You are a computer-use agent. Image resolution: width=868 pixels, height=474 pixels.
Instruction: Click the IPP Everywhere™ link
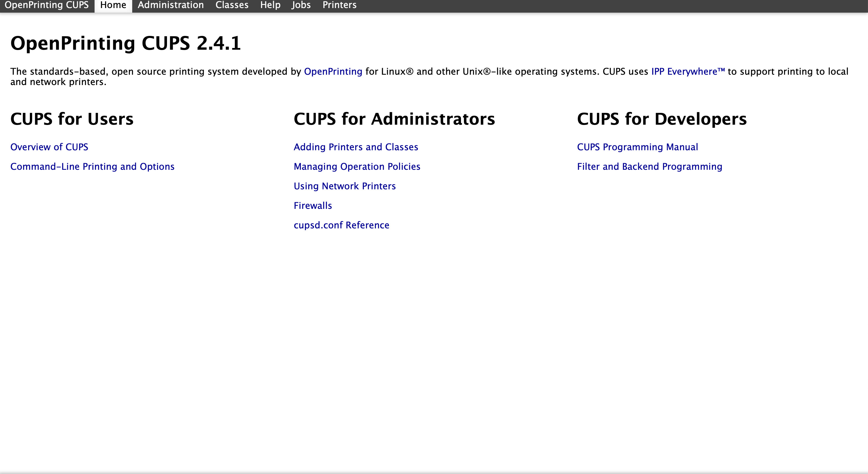[688, 72]
